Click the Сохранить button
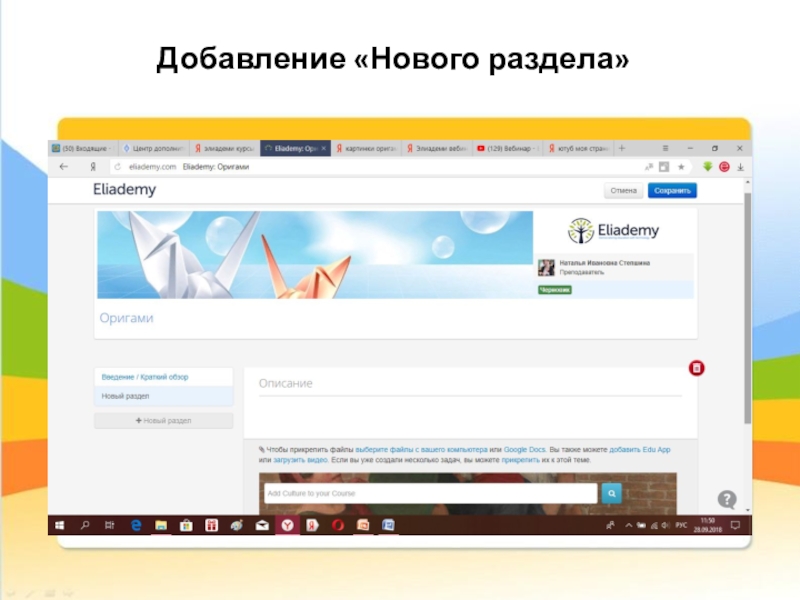 [671, 190]
